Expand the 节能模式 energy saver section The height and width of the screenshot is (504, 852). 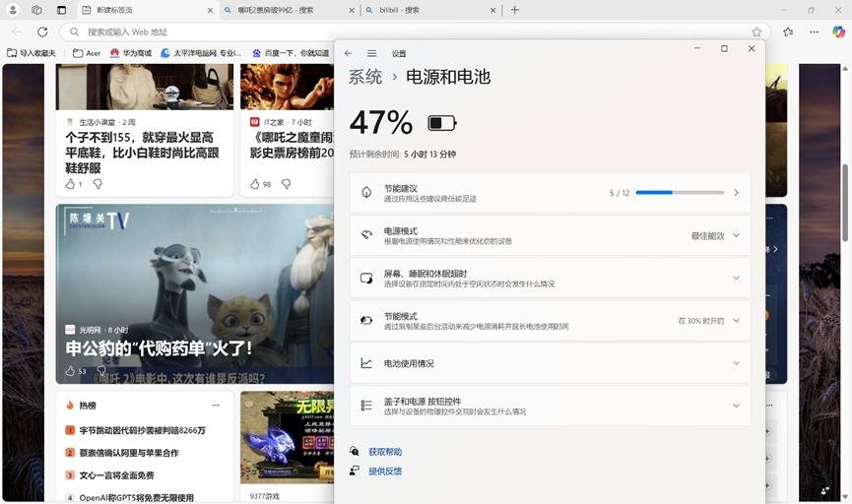pyautogui.click(x=736, y=320)
